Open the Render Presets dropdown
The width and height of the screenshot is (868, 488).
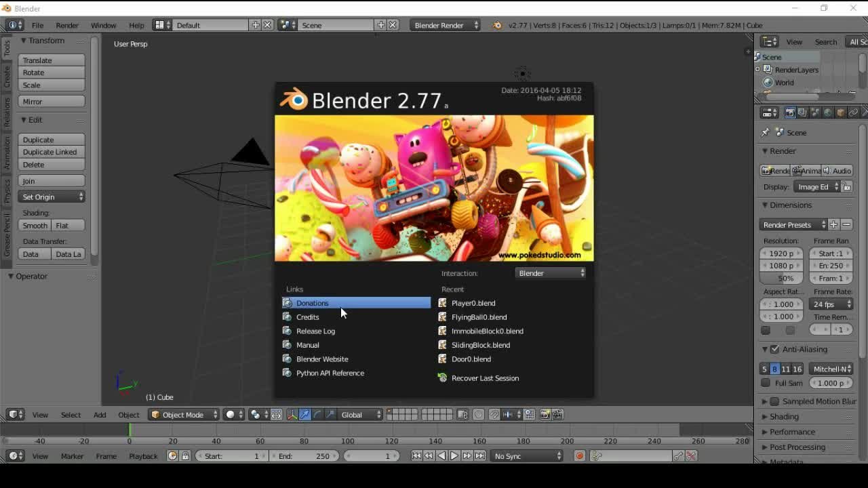click(x=792, y=224)
